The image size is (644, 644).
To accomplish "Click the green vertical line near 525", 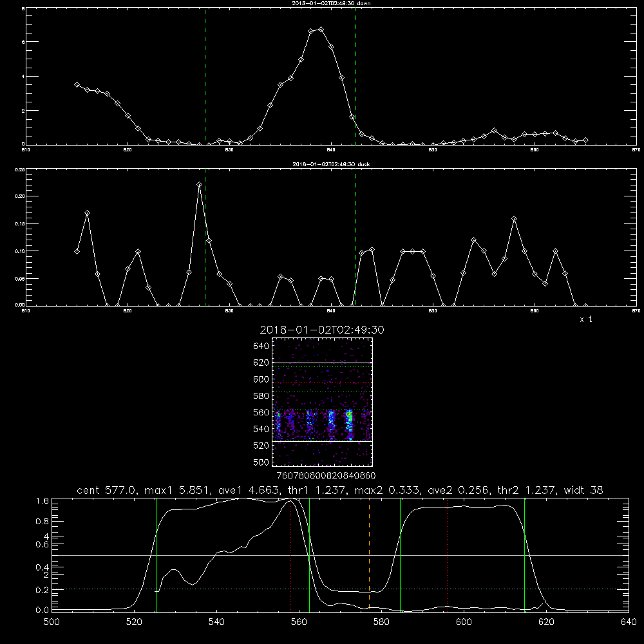I will point(156,554).
